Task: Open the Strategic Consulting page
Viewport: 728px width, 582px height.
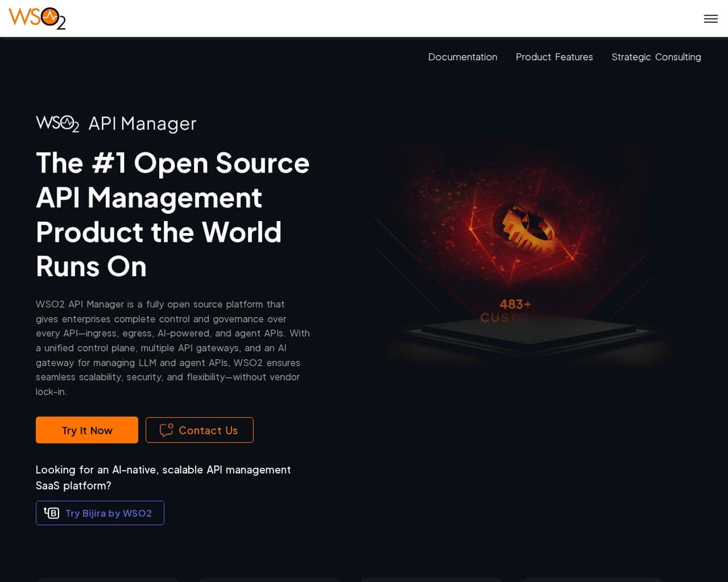Action: (x=656, y=57)
